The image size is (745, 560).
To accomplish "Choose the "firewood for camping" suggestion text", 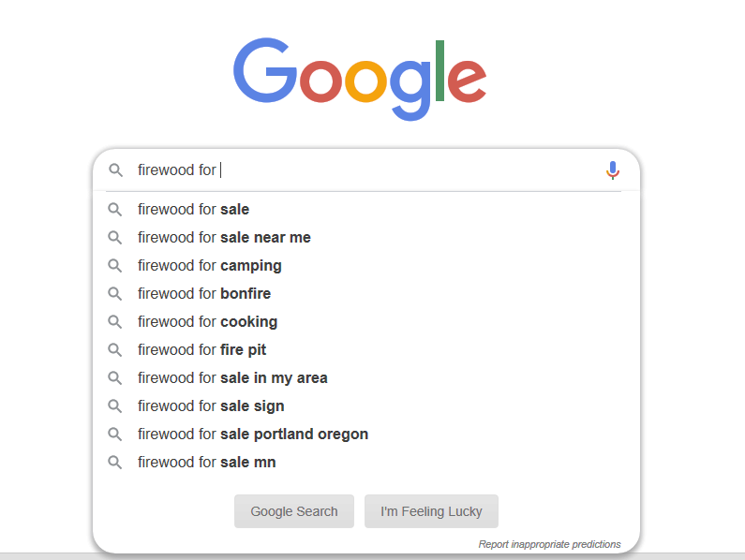I will pyautogui.click(x=210, y=266).
